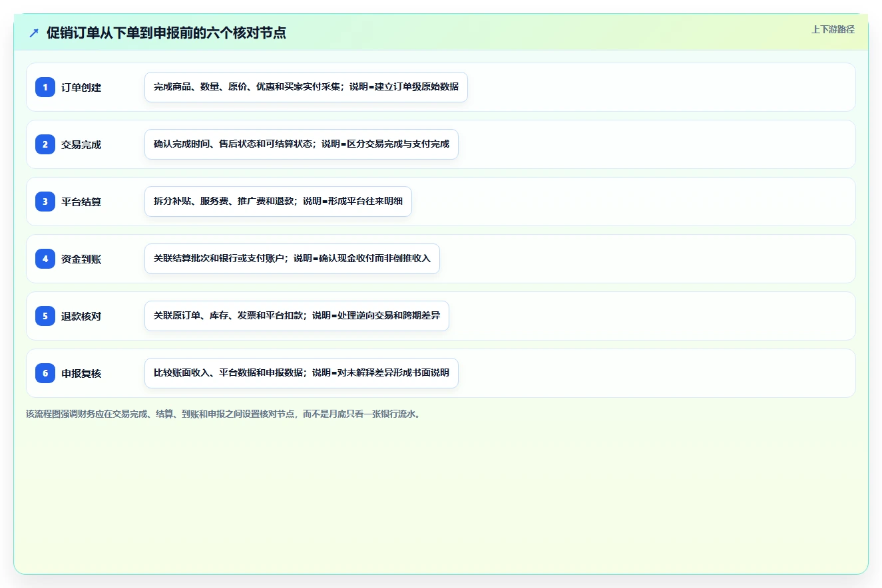Viewport: 882px width, 588px height.
Task: Select step badge 2 for 交易完成
Action: [45, 144]
